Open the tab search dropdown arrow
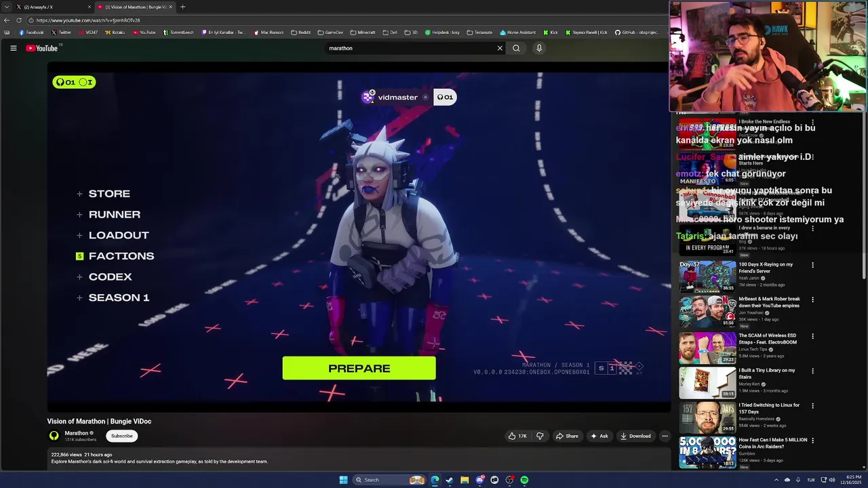Viewport: 868px width, 488px height. coord(6,7)
